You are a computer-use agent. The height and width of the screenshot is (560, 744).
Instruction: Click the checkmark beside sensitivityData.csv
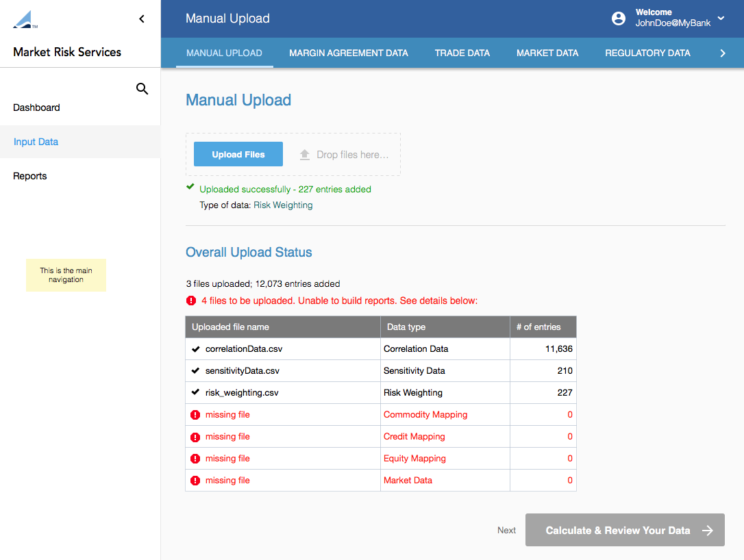click(x=196, y=371)
